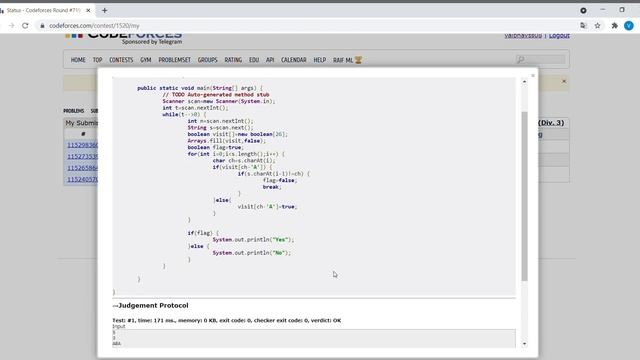Screen dimensions: 640x360
Task: Click the System.out.println("Yes") line
Action: pyautogui.click(x=253, y=240)
